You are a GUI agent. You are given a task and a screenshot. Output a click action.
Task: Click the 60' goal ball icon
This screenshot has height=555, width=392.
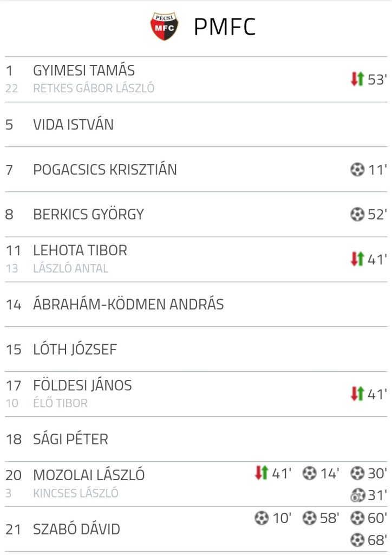coord(357,519)
